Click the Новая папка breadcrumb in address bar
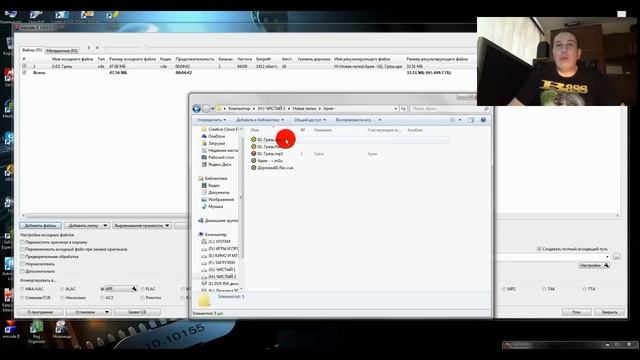The width and height of the screenshot is (640, 360). point(304,109)
